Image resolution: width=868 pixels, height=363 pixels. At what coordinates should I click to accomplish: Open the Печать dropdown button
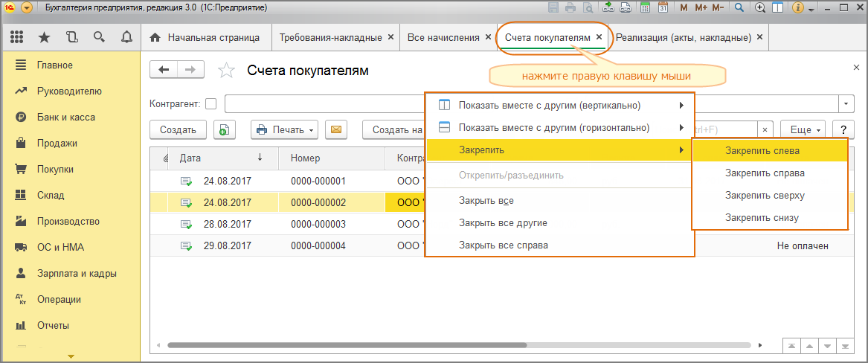286,130
